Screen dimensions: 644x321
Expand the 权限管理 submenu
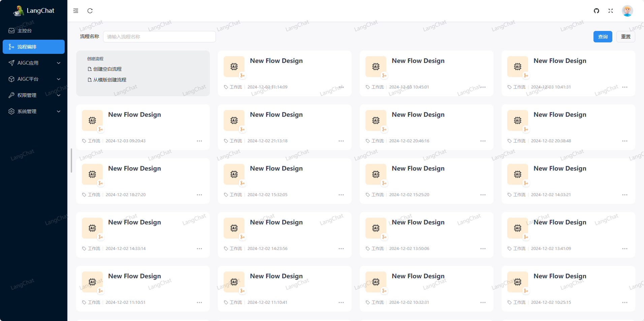[x=34, y=95]
